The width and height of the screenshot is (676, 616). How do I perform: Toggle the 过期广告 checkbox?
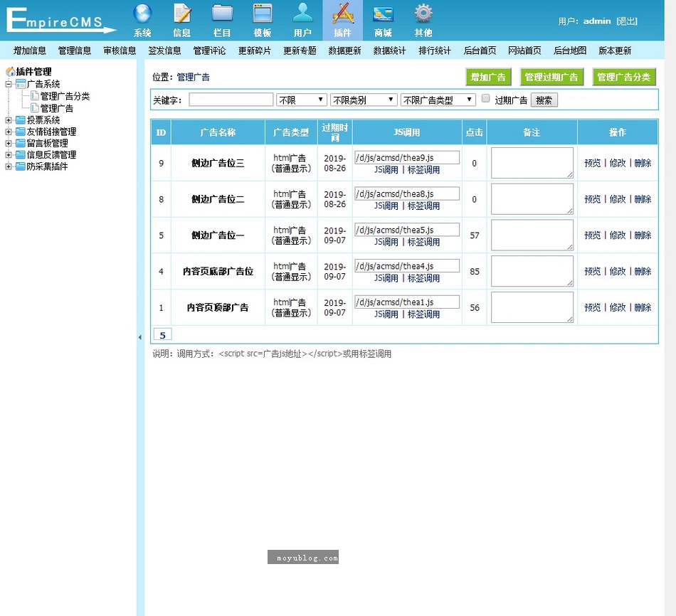(485, 99)
